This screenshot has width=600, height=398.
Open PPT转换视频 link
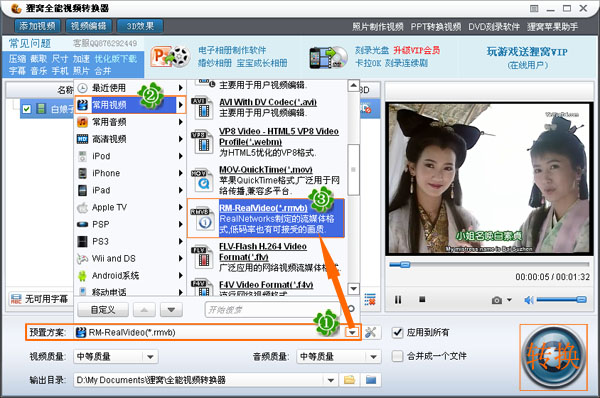[x=435, y=27]
